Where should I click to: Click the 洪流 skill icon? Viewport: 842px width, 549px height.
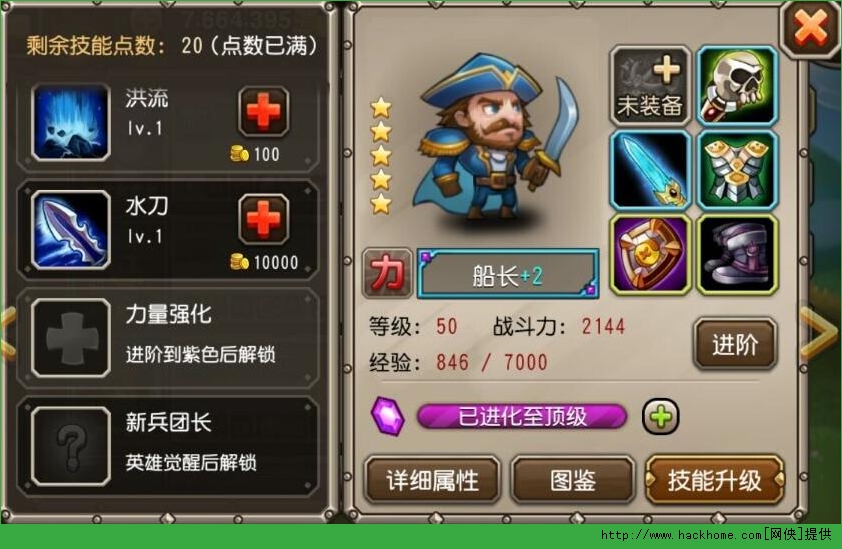coord(71,122)
